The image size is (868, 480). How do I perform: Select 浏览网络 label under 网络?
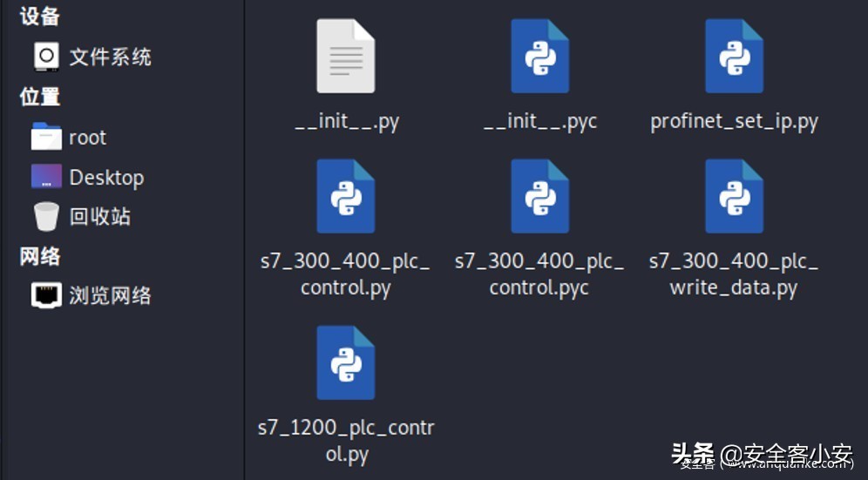110,295
